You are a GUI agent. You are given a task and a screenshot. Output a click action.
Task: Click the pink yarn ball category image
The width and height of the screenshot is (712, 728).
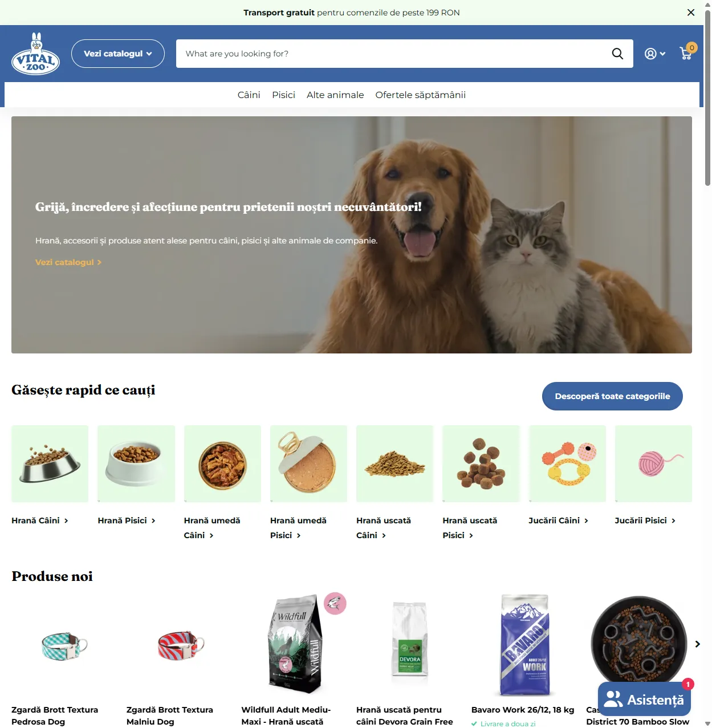pyautogui.click(x=653, y=463)
